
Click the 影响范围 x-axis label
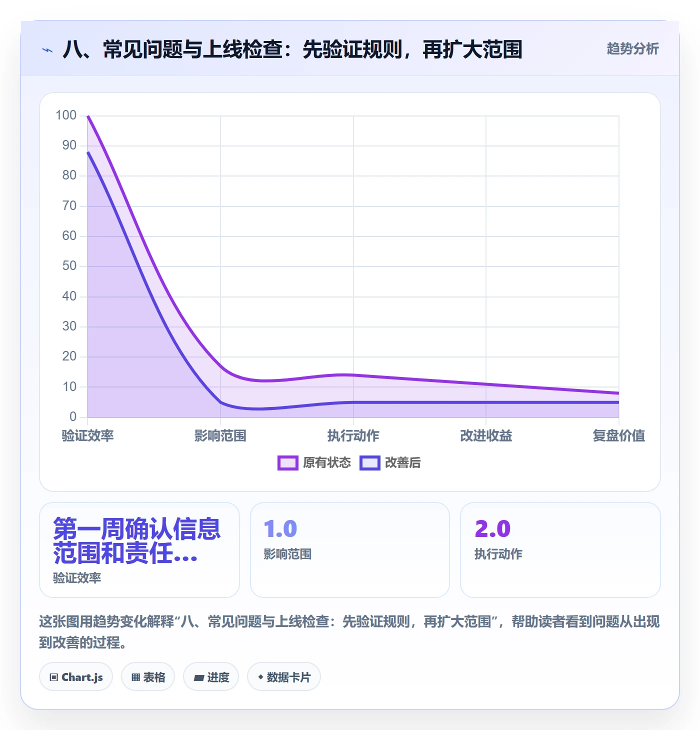point(220,435)
